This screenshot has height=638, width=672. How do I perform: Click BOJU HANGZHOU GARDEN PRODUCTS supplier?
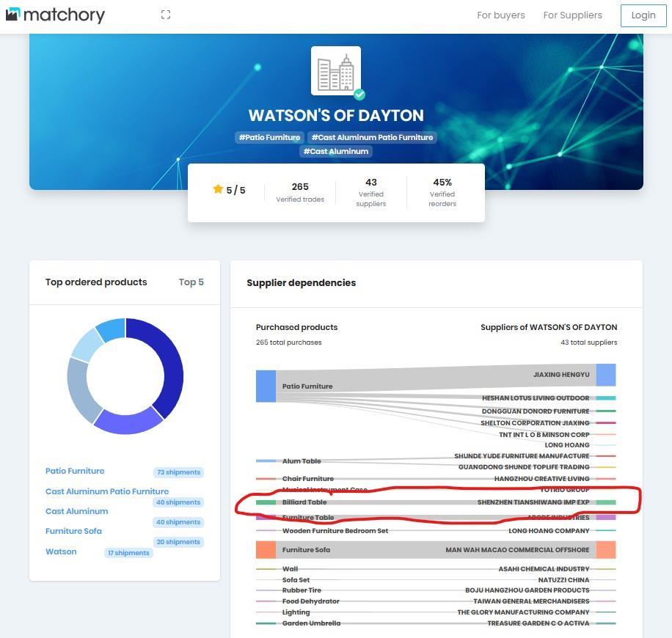(x=527, y=590)
